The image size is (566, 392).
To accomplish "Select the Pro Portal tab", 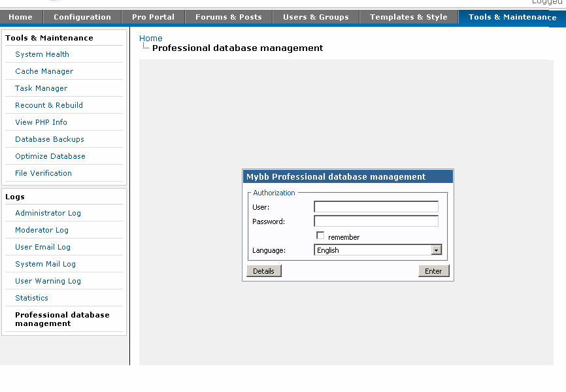I will tap(153, 17).
